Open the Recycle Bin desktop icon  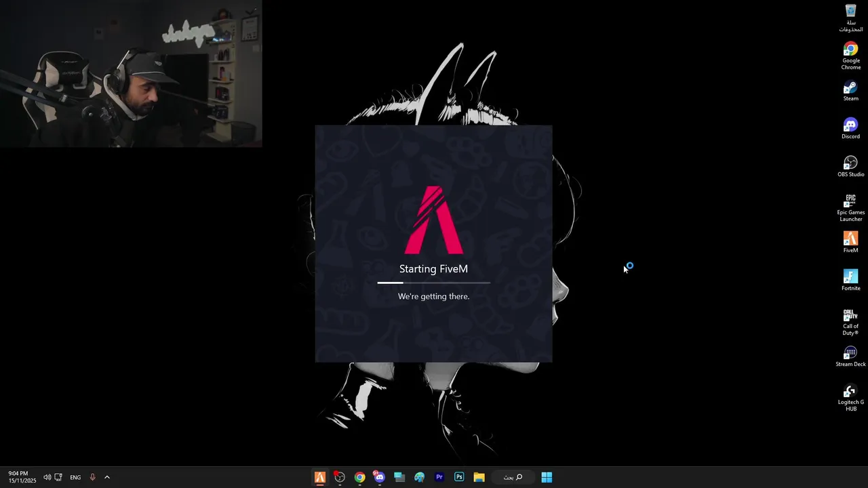pyautogui.click(x=850, y=18)
